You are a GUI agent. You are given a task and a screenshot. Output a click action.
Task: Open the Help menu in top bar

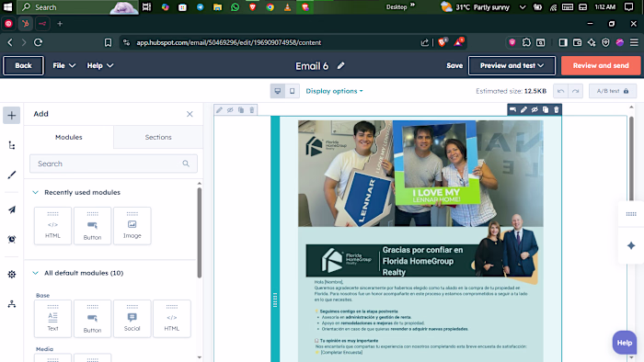[99, 65]
